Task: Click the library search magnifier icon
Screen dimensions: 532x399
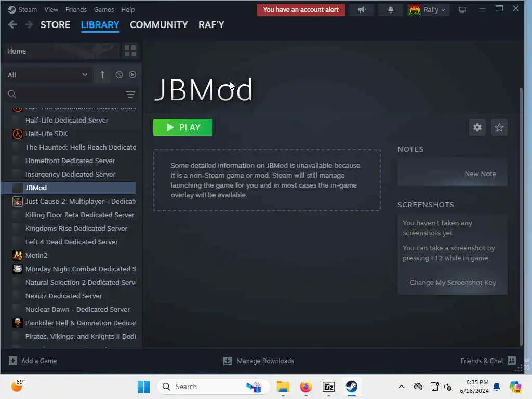Action: click(12, 94)
